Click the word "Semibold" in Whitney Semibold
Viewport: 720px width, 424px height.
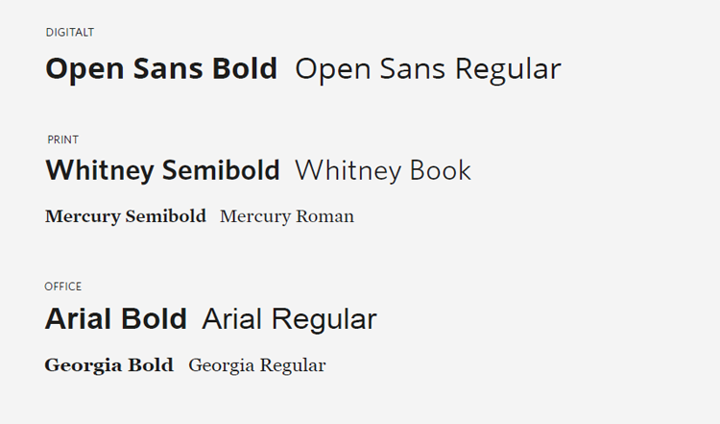pos(220,171)
